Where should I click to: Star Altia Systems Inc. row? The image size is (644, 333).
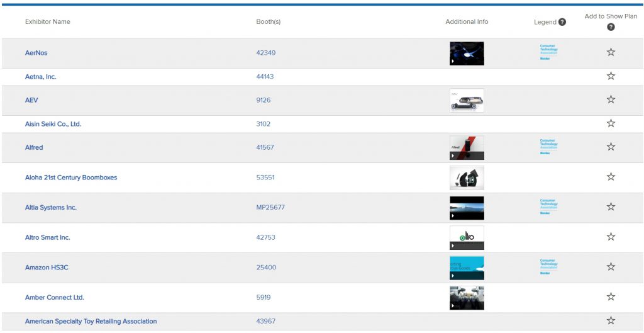point(611,206)
